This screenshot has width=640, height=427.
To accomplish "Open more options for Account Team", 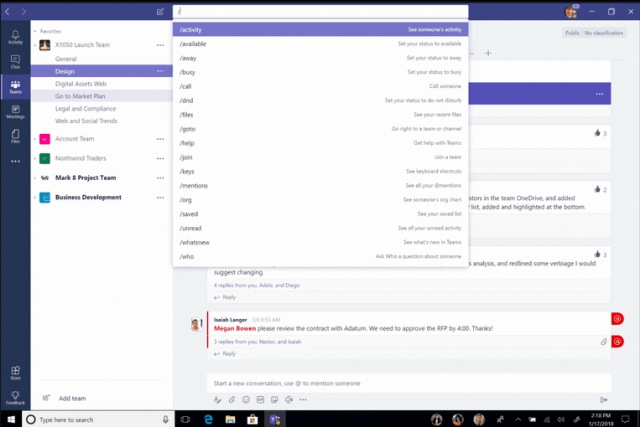I will click(160, 139).
